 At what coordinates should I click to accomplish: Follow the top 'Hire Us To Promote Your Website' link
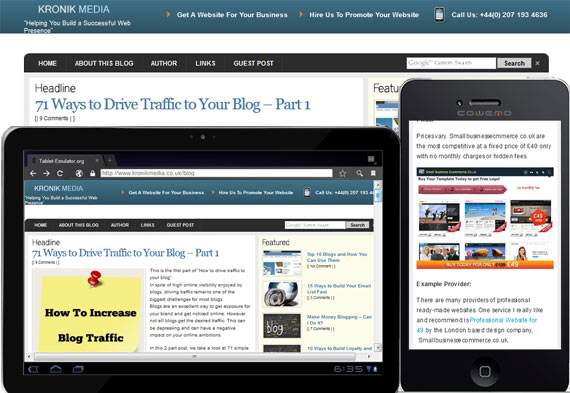364,15
